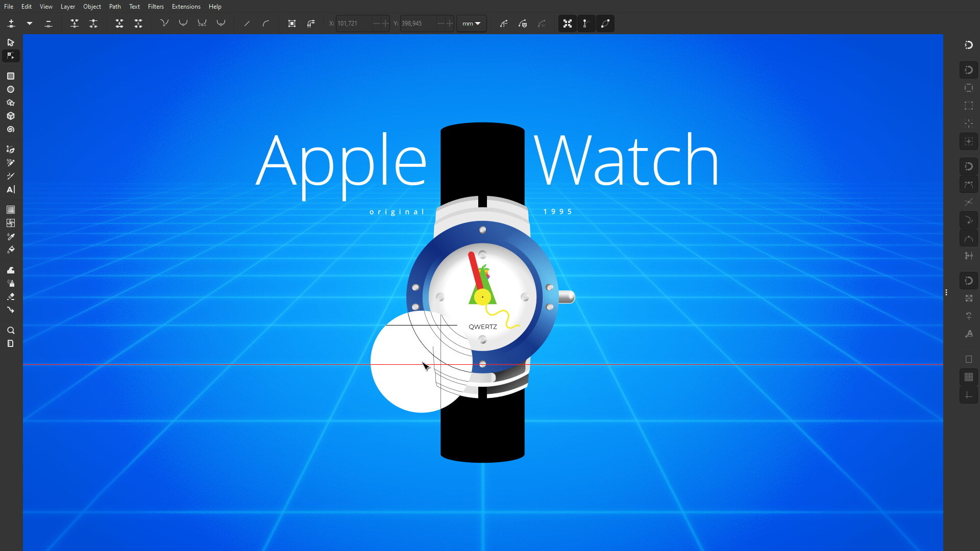Delete segment between two nodes
980x551 pixels.
click(138, 23)
